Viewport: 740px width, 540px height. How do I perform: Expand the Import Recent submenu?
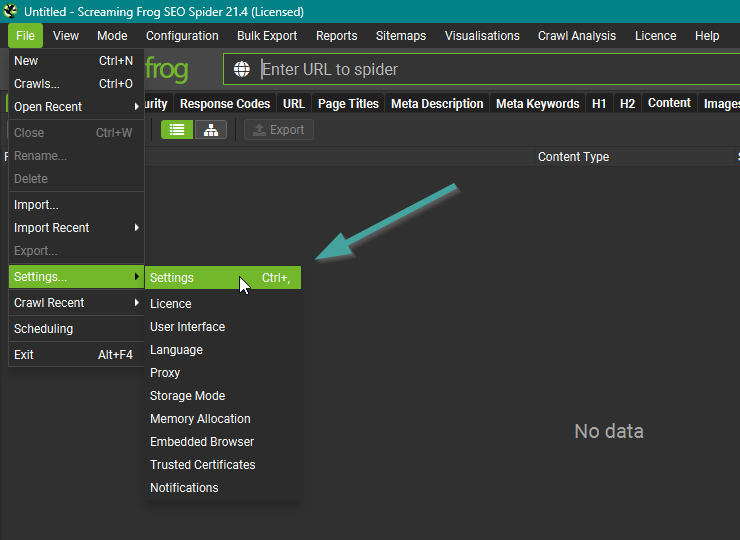(75, 228)
